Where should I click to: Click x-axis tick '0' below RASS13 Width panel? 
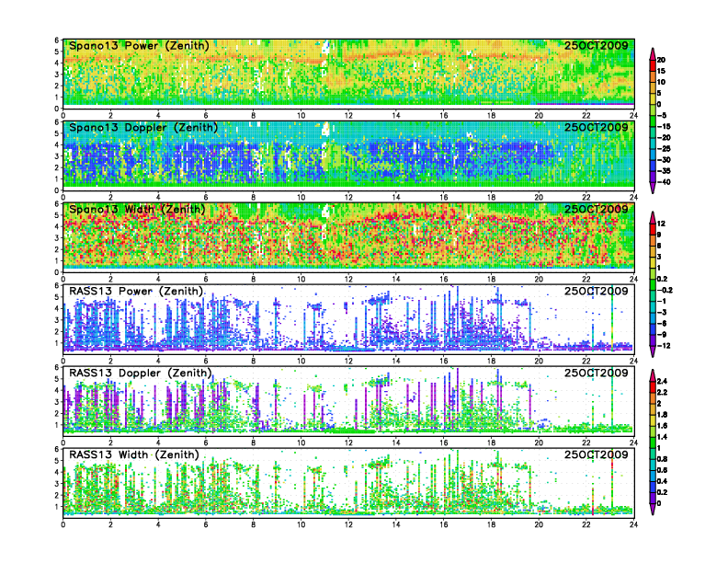[63, 524]
